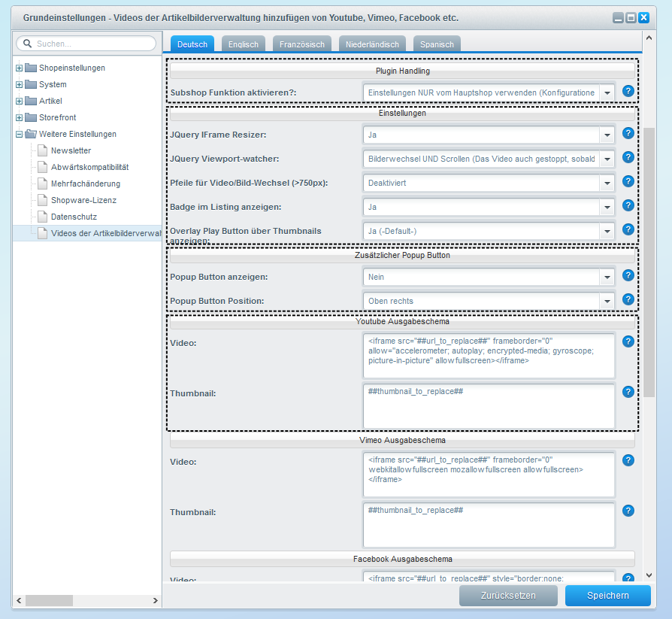Expand the System tree node

coord(19,84)
